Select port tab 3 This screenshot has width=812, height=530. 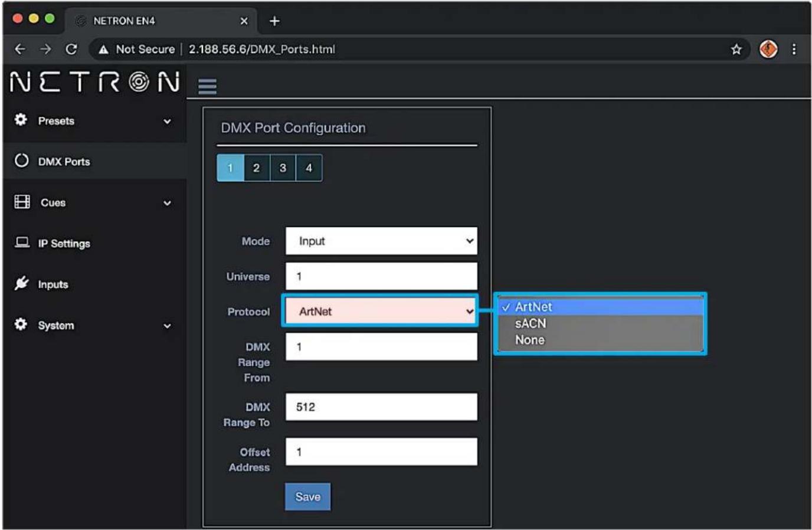(283, 168)
